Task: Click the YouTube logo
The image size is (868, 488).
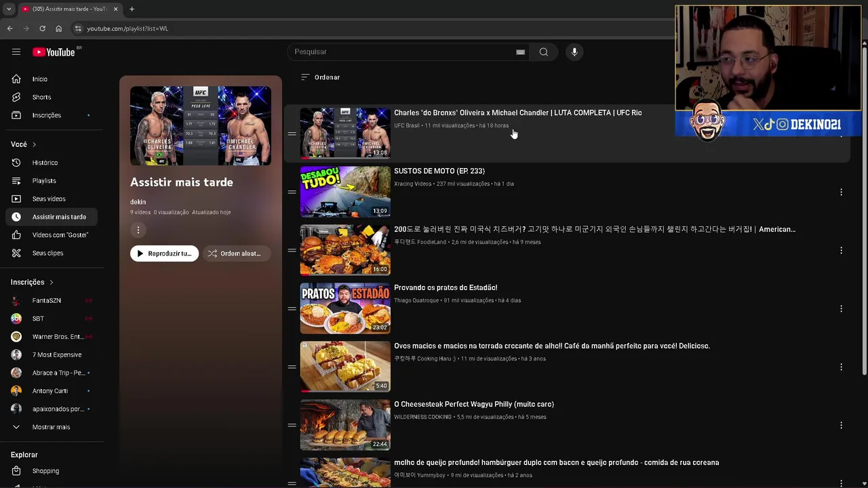Action: click(54, 52)
